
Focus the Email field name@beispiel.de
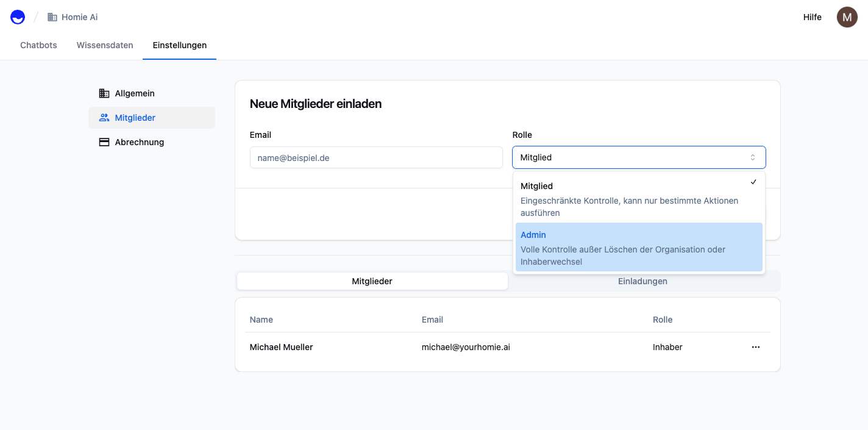[376, 157]
